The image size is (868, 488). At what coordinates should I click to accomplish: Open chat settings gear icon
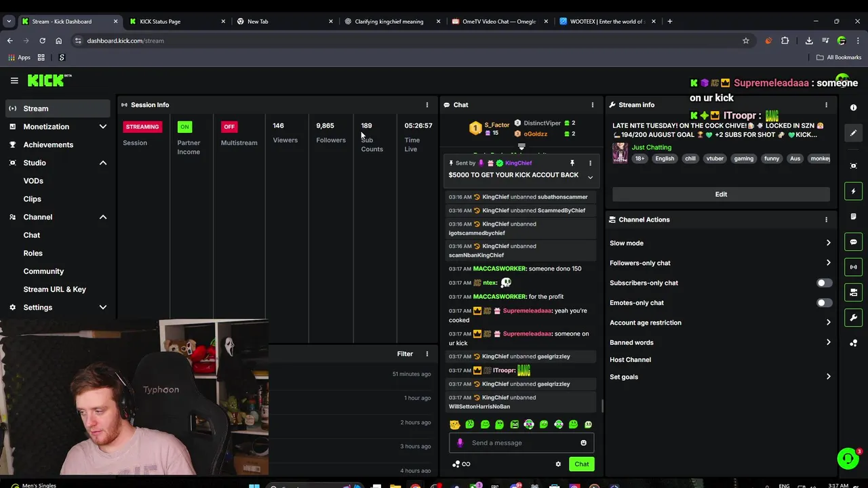pyautogui.click(x=558, y=464)
